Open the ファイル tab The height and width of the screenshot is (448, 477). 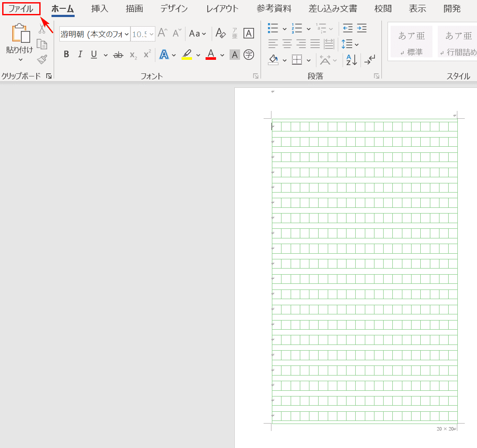pos(21,9)
